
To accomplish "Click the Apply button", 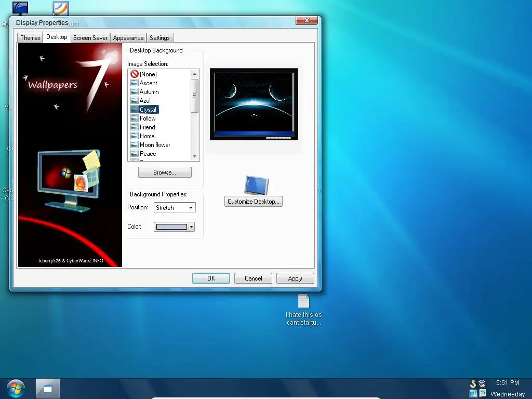I will 295,278.
